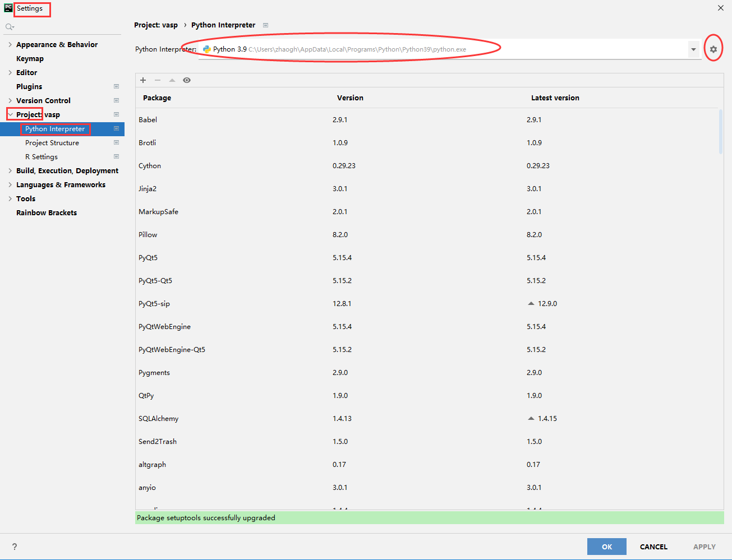Viewport: 732px width, 560px height.
Task: Select the PyQt5-Qt5 package row
Action: click(427, 280)
